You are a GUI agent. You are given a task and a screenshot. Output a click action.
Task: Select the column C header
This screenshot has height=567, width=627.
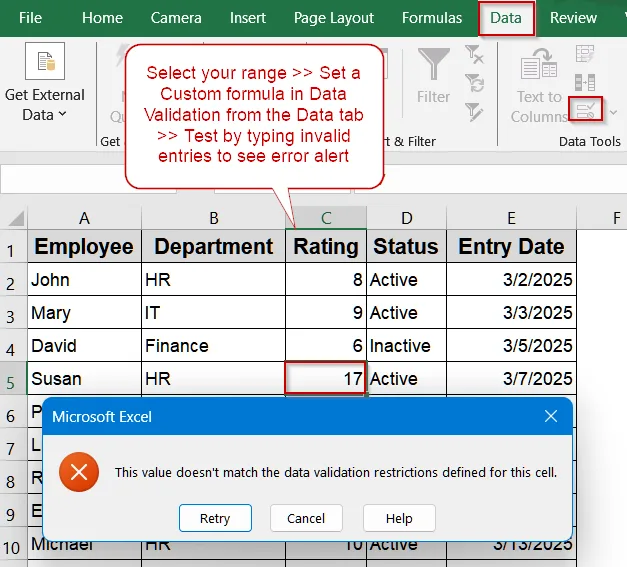coord(326,218)
